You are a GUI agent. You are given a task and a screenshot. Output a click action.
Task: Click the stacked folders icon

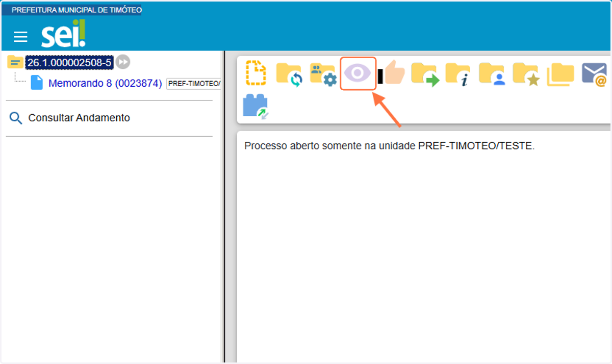[x=560, y=74]
